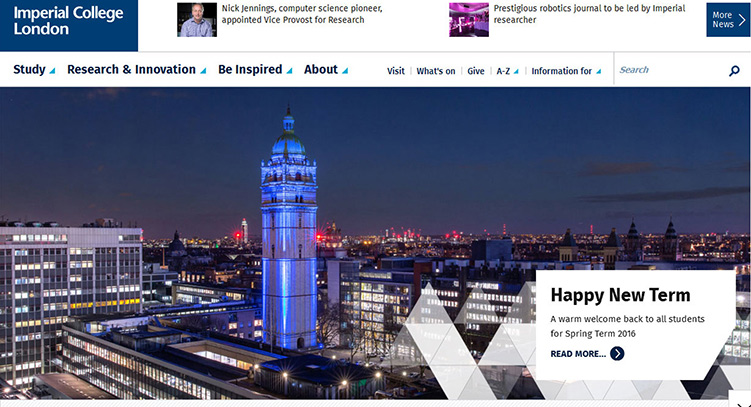Click the Nick Jennings portrait thumbnail
The height and width of the screenshot is (407, 751).
click(197, 20)
